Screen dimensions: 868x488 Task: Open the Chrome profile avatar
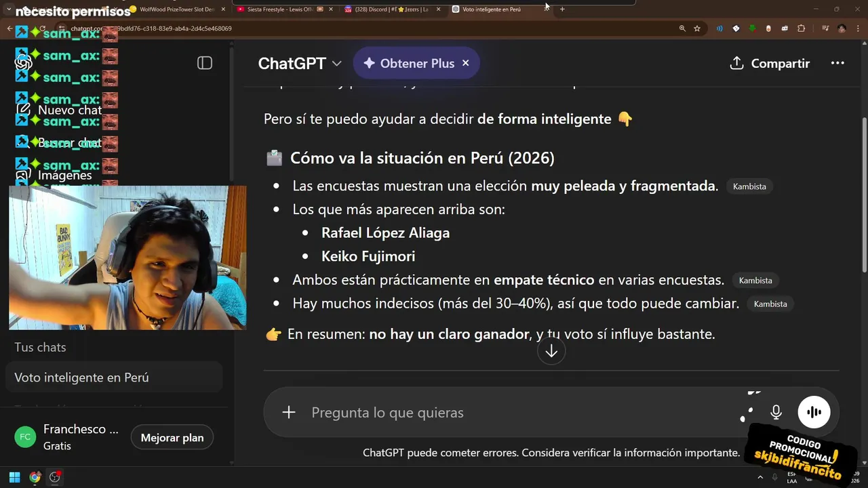842,28
